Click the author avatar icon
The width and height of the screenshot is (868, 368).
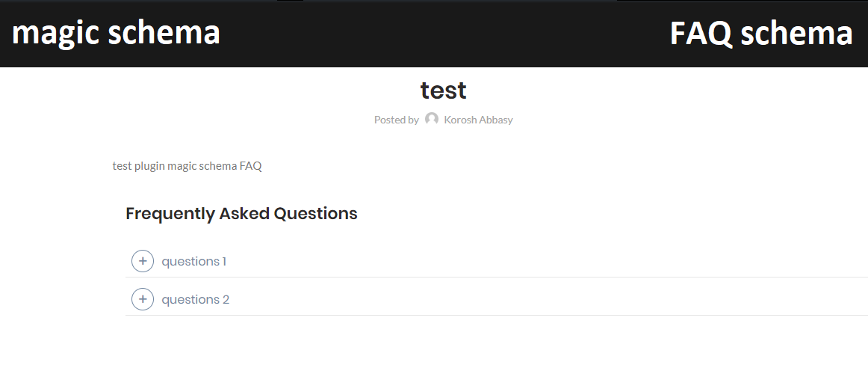(431, 119)
